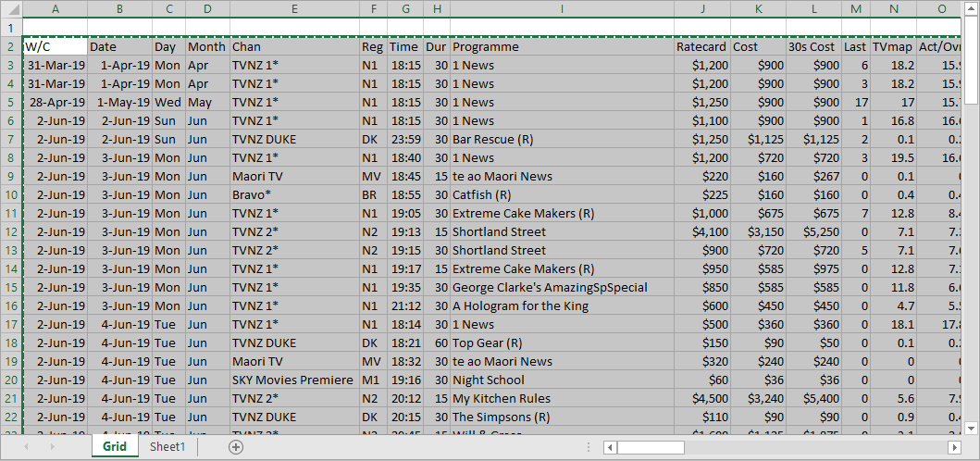Click the M1 region cell
The image size is (980, 461).
pos(373,380)
